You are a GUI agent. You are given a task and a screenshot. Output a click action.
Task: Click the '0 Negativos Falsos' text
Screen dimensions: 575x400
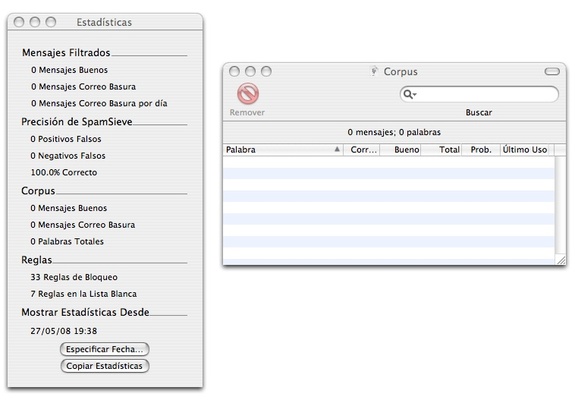68,156
